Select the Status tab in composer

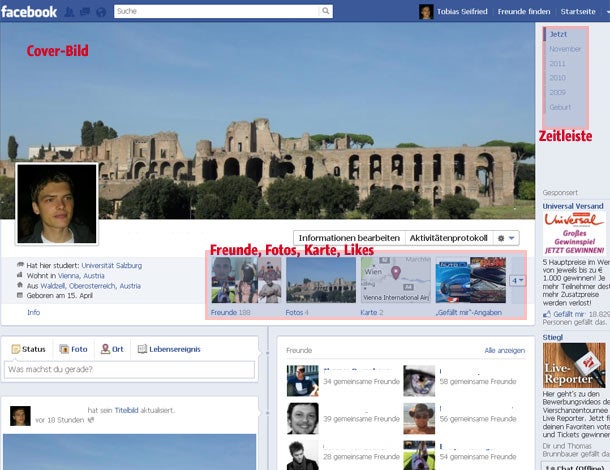[x=28, y=349]
